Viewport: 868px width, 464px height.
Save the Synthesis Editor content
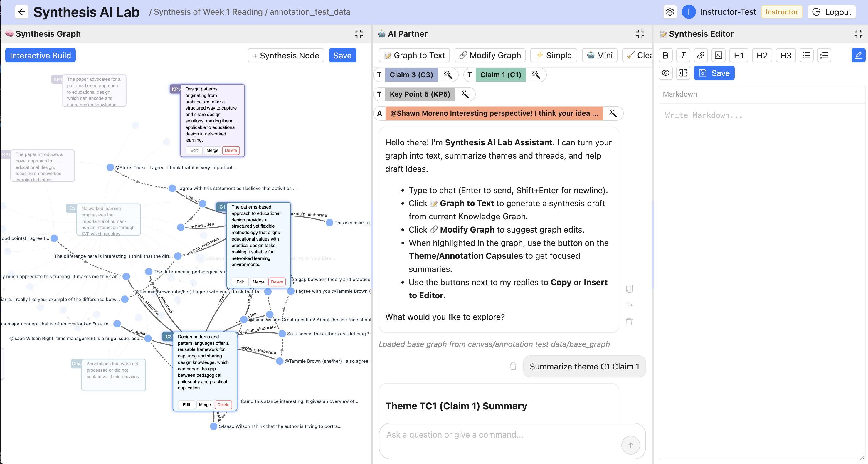pyautogui.click(x=714, y=73)
